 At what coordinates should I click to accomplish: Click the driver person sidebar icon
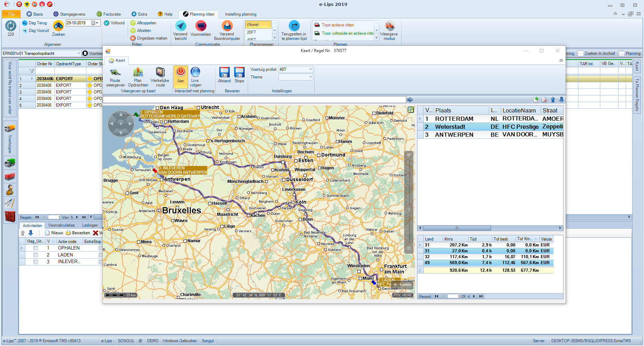[10, 190]
